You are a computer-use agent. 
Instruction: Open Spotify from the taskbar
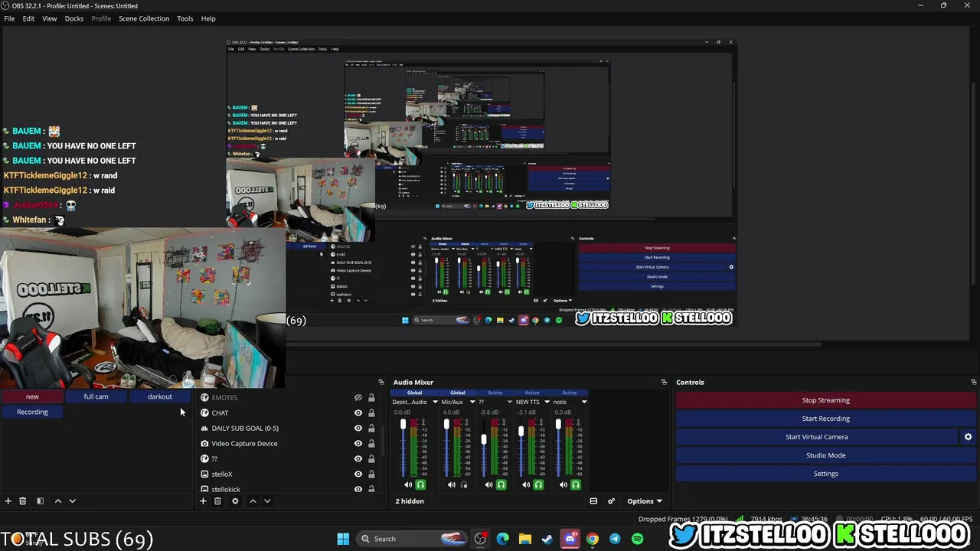[637, 539]
